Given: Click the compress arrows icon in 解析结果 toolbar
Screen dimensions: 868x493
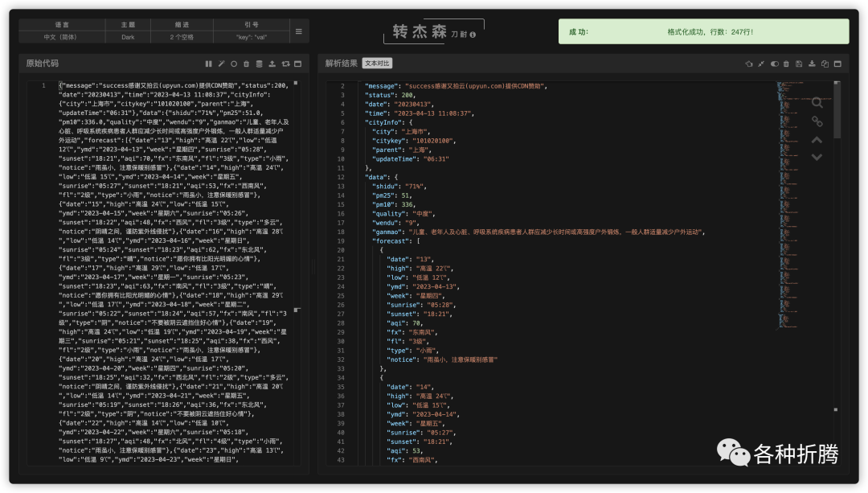Looking at the screenshot, I should coord(761,64).
